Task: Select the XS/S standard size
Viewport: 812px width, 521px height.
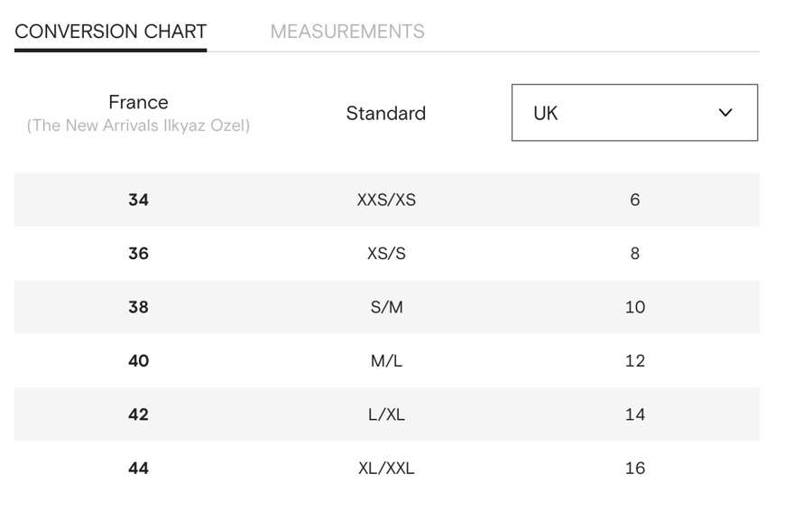Action: [x=386, y=254]
